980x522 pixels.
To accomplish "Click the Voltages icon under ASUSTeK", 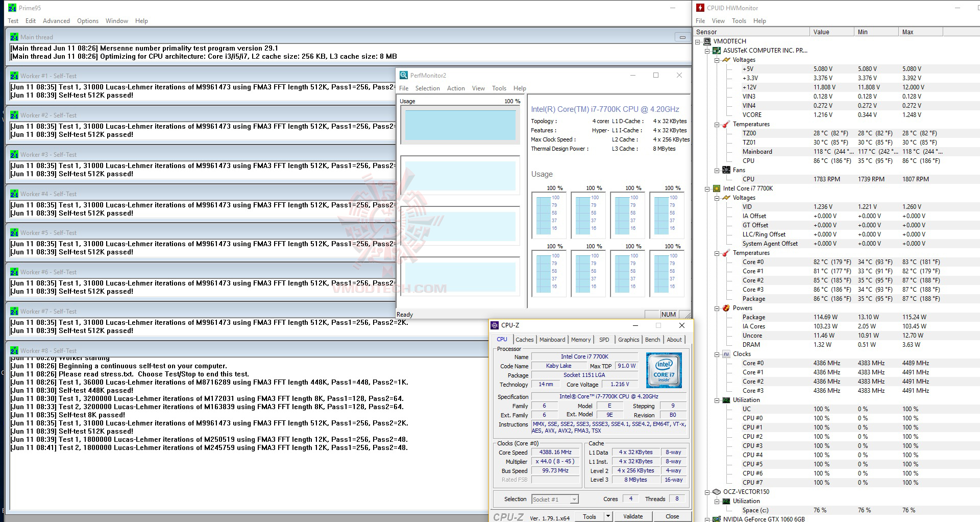I will pos(726,60).
